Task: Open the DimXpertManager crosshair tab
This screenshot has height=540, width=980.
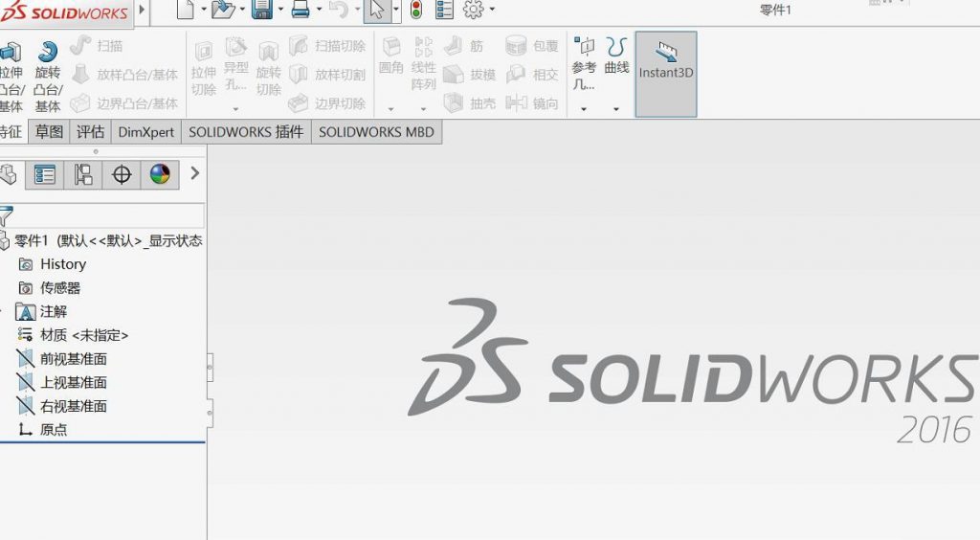Action: pos(122,174)
